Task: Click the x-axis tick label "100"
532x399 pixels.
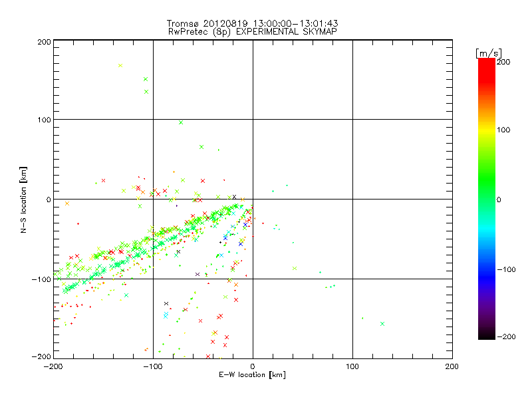Action: 352,366
